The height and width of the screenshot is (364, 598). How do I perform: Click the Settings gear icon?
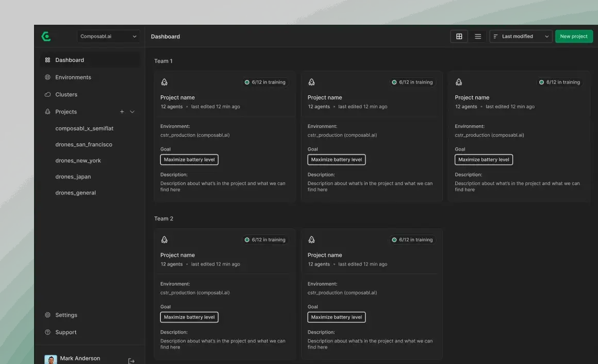point(47,315)
